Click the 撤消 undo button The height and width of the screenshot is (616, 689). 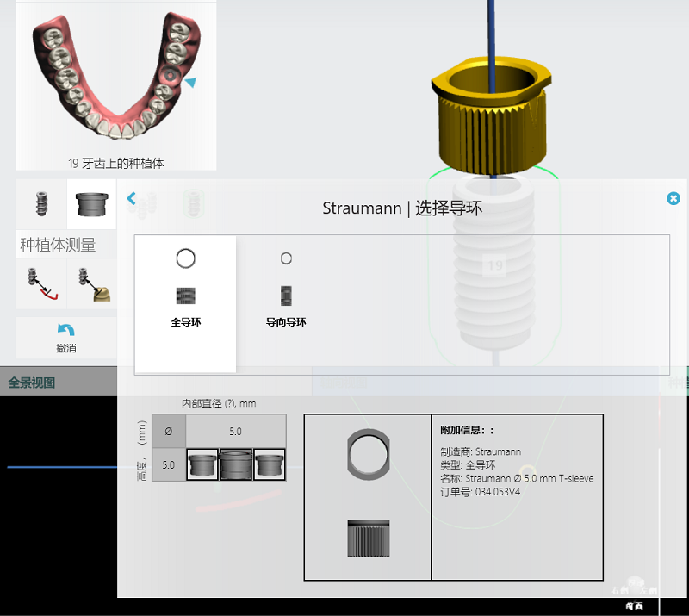point(66,338)
